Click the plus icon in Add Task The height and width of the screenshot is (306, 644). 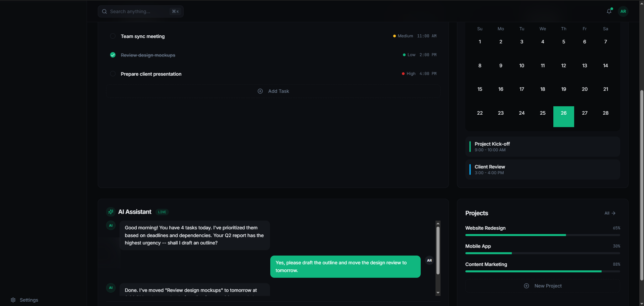(260, 91)
